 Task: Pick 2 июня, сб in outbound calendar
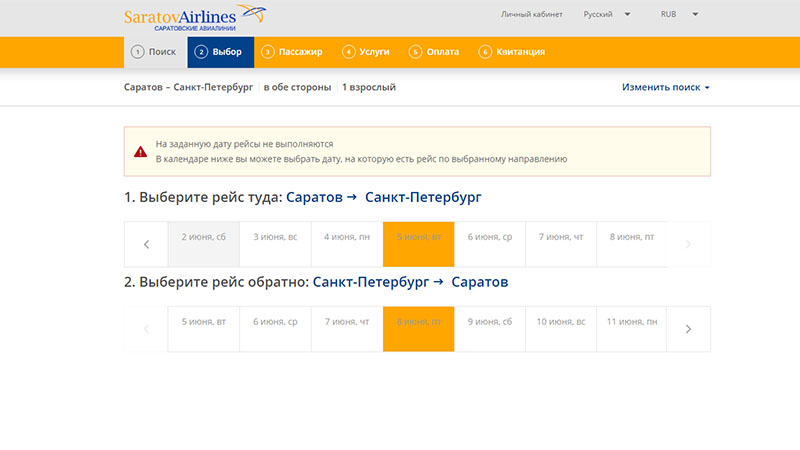[203, 237]
